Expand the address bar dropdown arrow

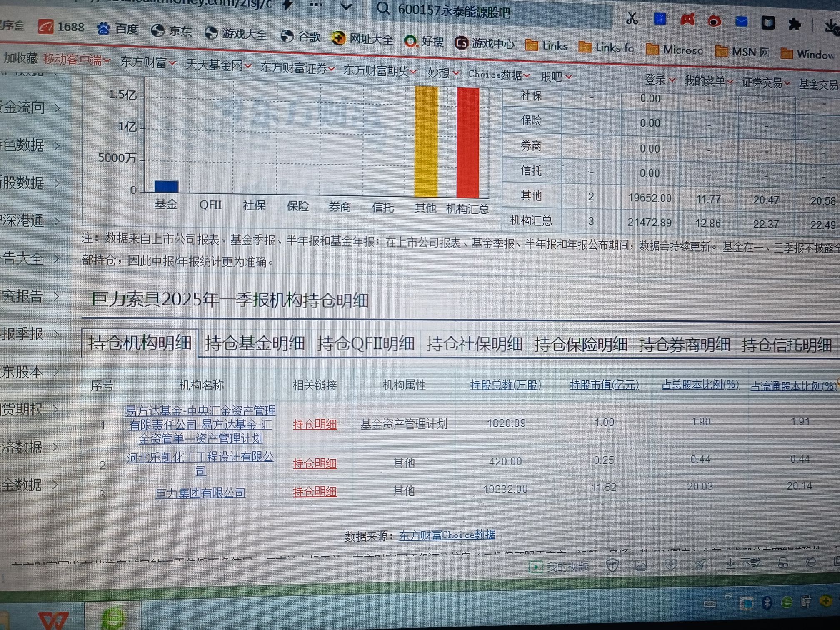[346, 6]
